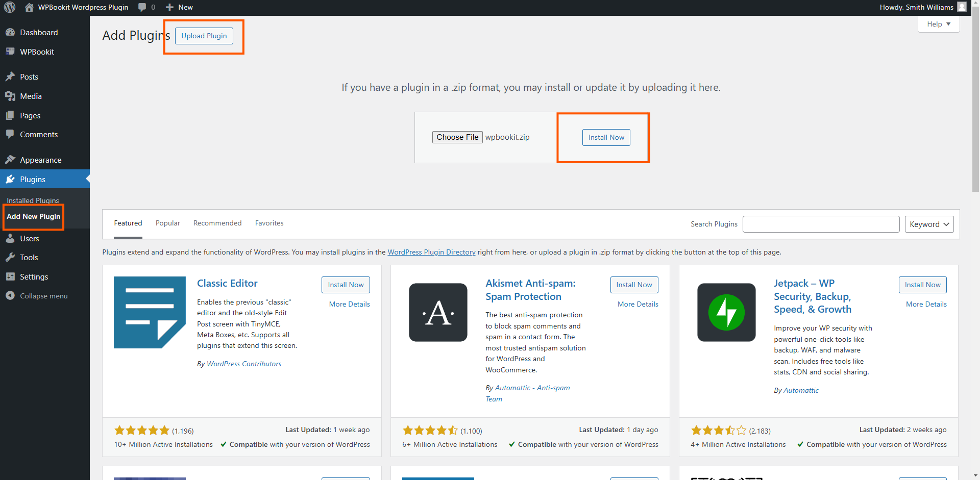Install the Jetpack plugin
The height and width of the screenshot is (480, 980).
pyautogui.click(x=922, y=285)
